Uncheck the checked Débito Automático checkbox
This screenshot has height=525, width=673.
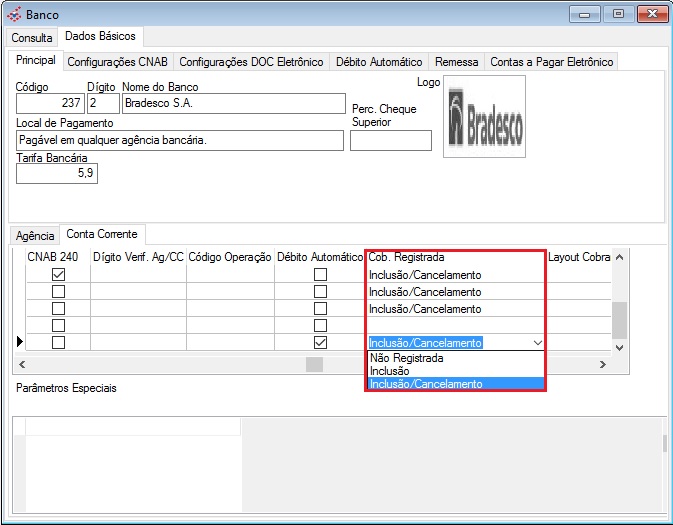tap(320, 343)
